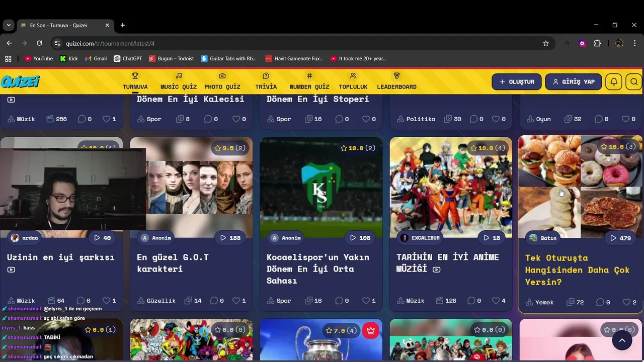Click play count 479 on food card
Image resolution: width=644 pixels, height=362 pixels.
pyautogui.click(x=620, y=238)
